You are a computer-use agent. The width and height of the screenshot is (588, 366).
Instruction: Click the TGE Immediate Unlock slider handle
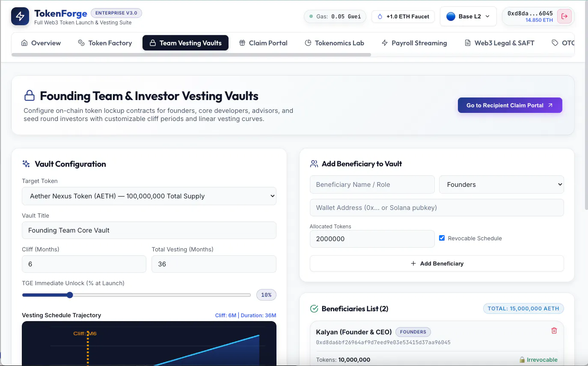70,295
